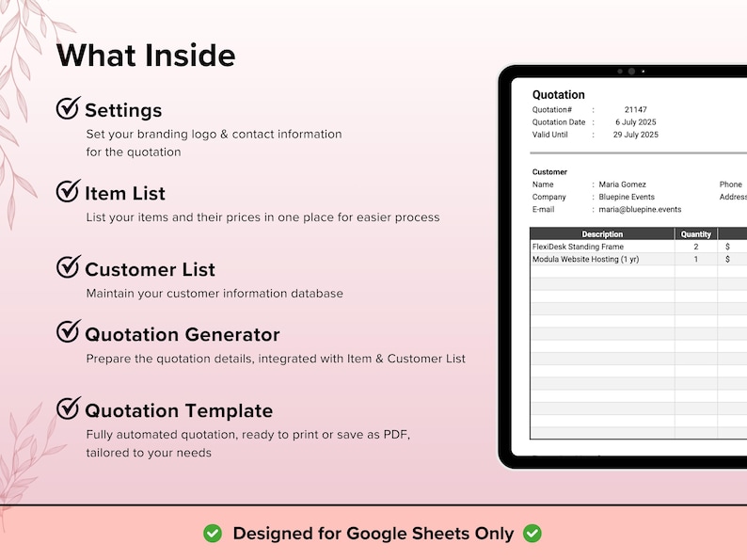Click the checkmark icon beside Quotation Template
Viewport: 747px width, 560px height.
click(68, 408)
